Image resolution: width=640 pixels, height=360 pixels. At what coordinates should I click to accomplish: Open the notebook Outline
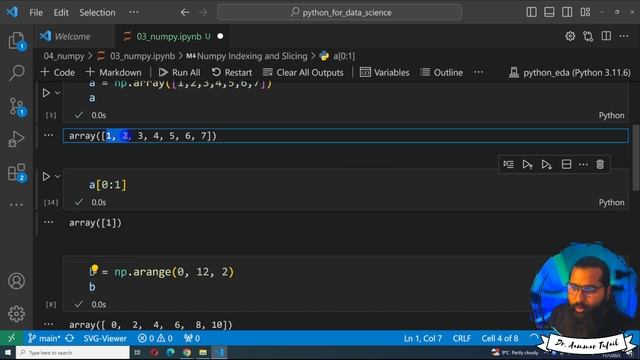(x=442, y=72)
